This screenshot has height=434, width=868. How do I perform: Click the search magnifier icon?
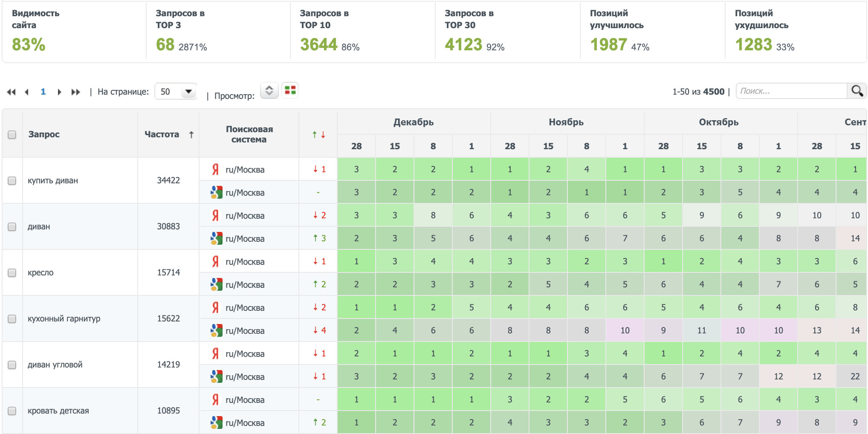856,91
